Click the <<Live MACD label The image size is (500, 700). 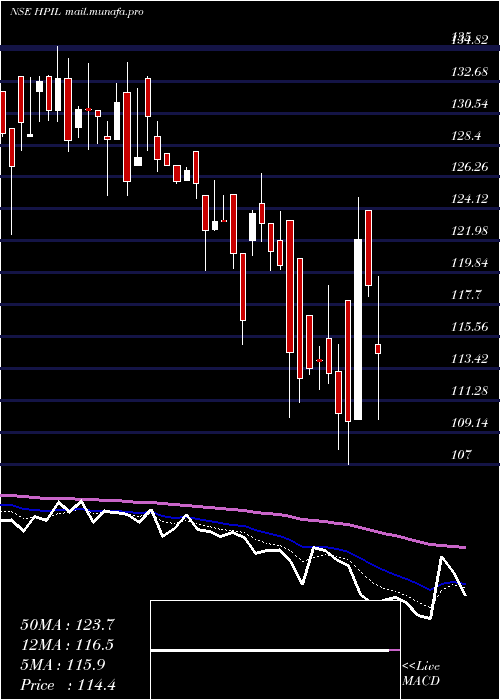point(421,674)
